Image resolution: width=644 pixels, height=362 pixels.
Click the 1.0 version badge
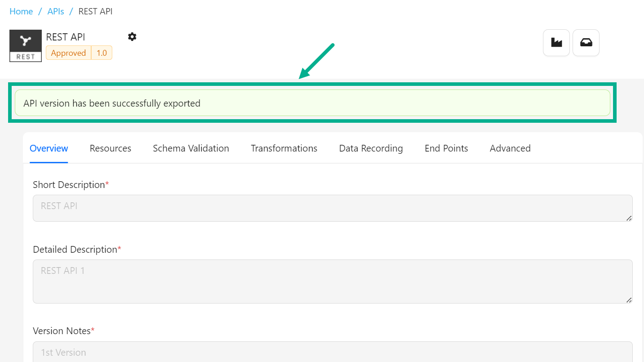pos(102,53)
